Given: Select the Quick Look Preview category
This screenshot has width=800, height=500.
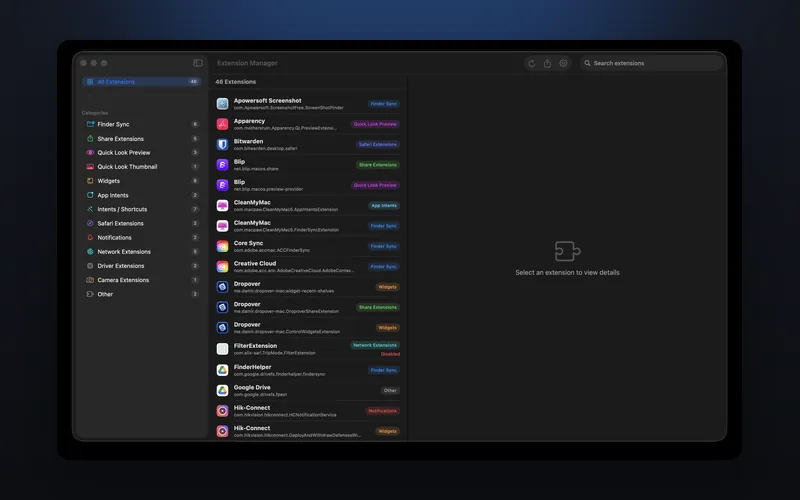Looking at the screenshot, I should [x=141, y=153].
